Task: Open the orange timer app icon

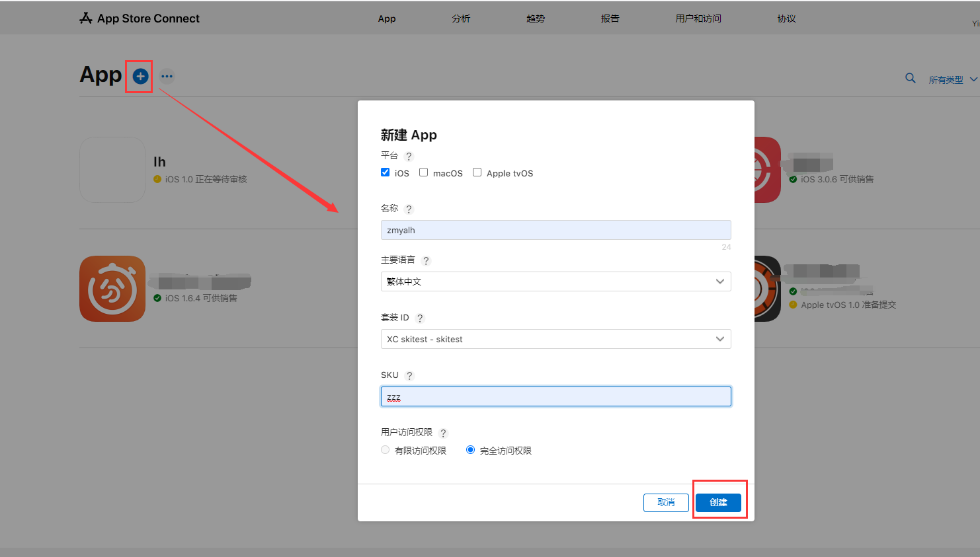Action: tap(112, 289)
